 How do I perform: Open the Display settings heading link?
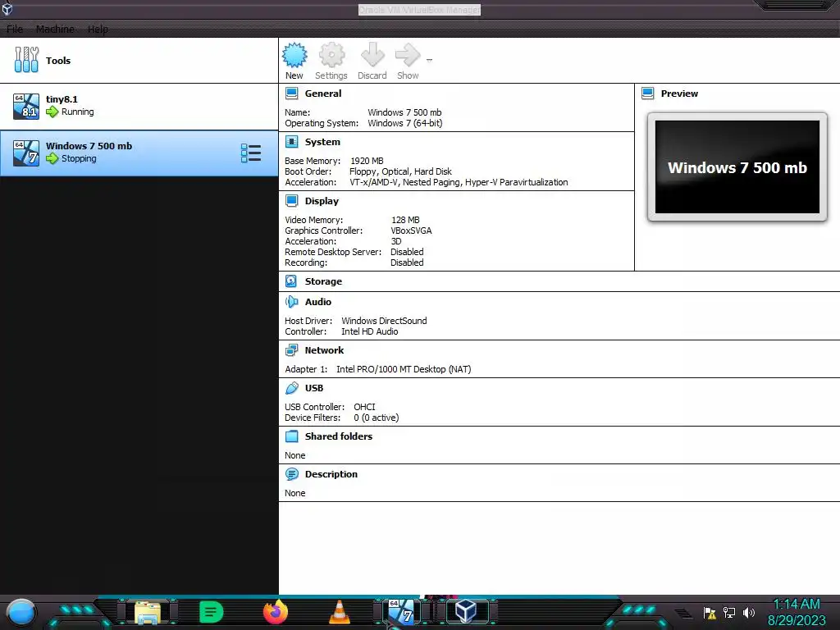point(322,201)
